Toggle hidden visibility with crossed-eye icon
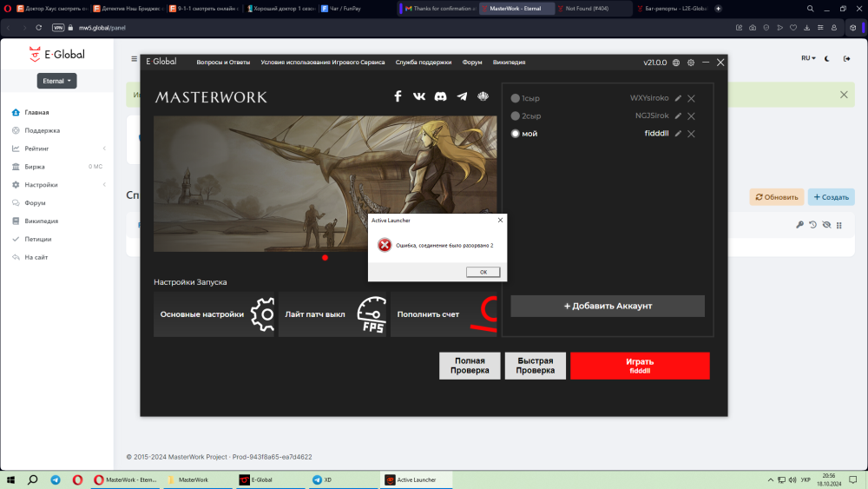Image resolution: width=868 pixels, height=489 pixels. (x=825, y=225)
